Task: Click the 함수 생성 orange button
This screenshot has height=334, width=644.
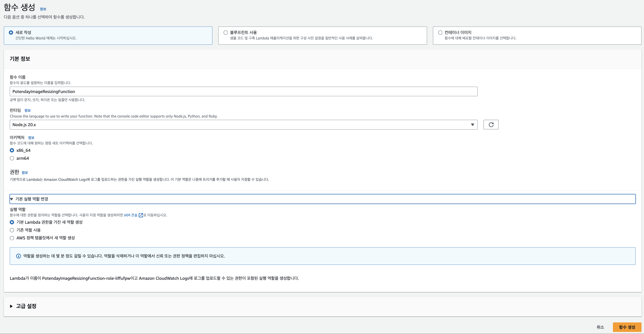Action: (627, 327)
